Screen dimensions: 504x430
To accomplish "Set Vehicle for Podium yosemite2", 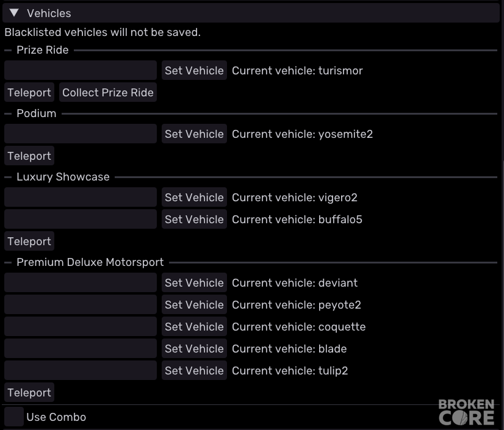I will click(x=194, y=134).
